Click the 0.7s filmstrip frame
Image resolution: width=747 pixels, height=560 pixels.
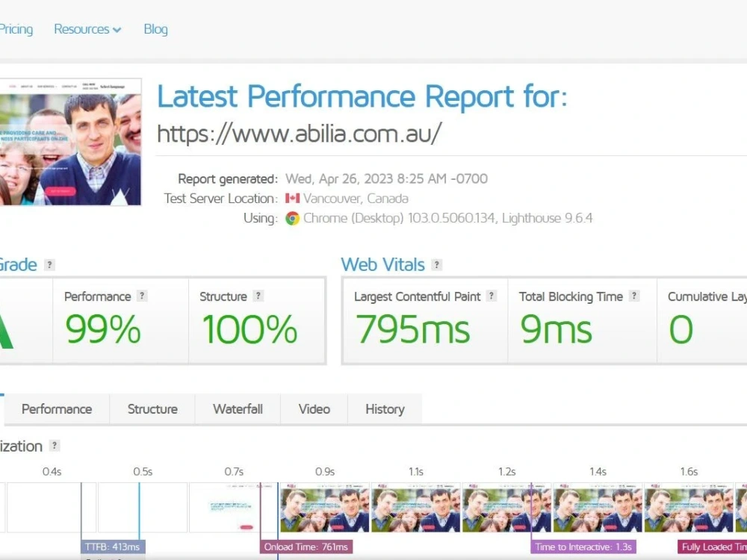pyautogui.click(x=233, y=508)
